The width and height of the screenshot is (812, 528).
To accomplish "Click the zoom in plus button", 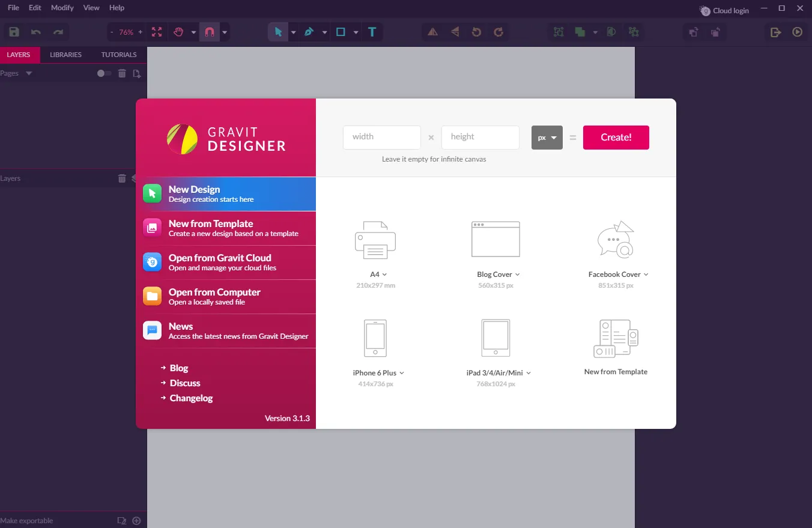I will click(141, 32).
